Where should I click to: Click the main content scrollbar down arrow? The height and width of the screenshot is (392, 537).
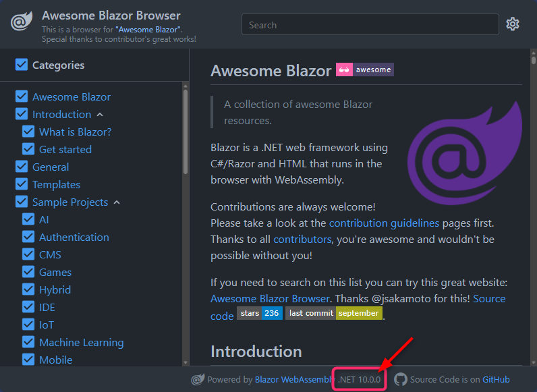533,362
